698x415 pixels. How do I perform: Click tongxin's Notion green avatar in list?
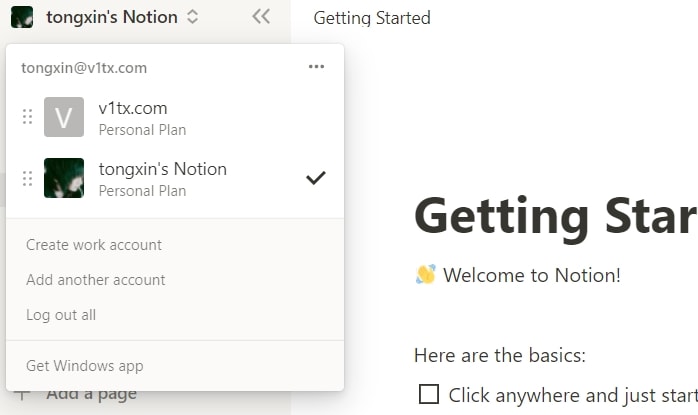(x=64, y=178)
